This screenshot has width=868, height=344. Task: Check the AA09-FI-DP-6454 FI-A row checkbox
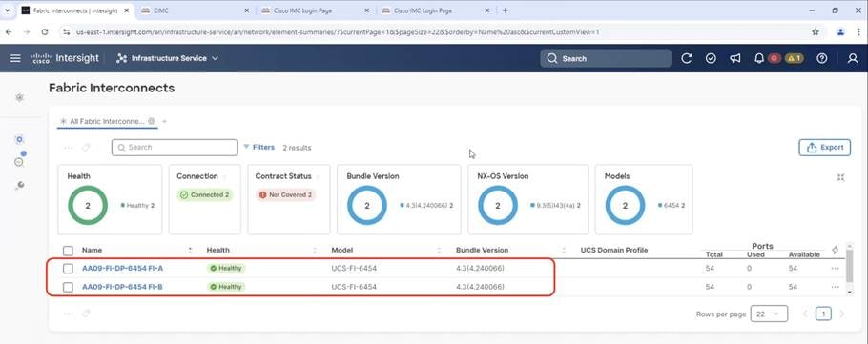(68, 268)
